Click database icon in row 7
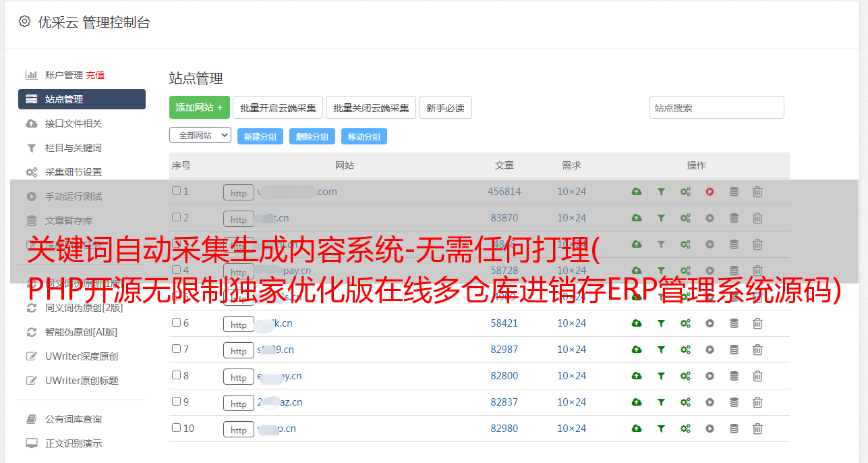868x463 pixels. [x=734, y=350]
